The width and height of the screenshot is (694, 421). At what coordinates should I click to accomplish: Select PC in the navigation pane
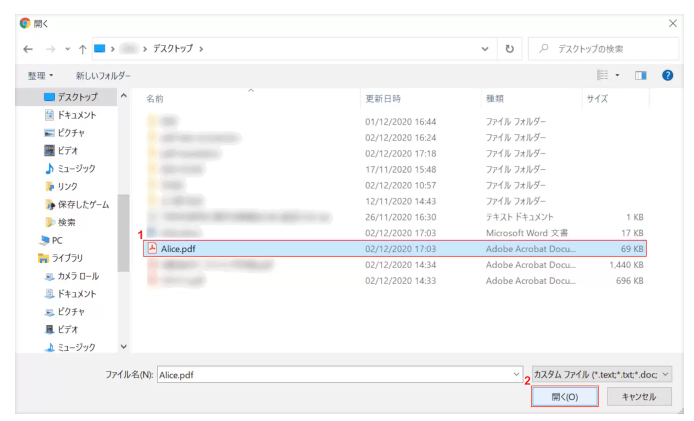pos(57,240)
